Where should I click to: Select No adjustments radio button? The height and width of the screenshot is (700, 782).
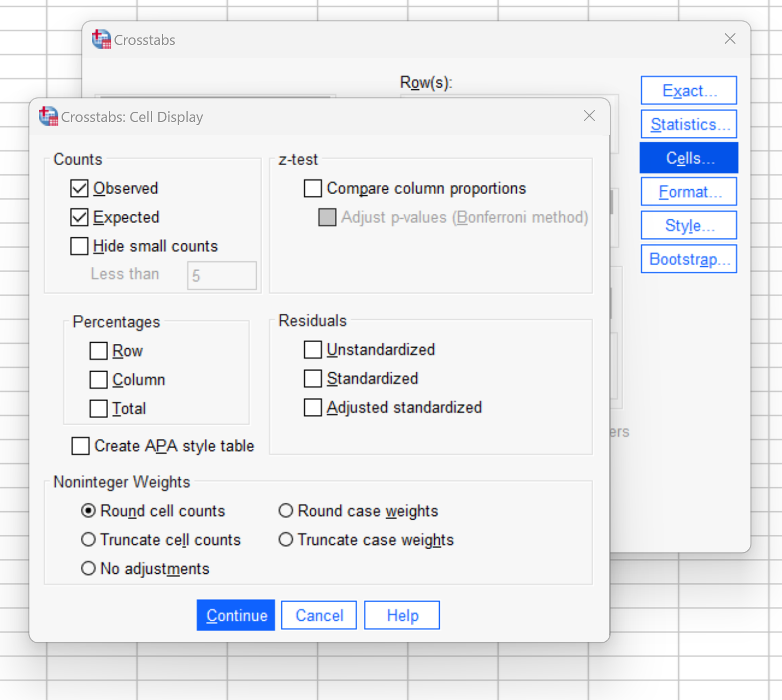(88, 568)
